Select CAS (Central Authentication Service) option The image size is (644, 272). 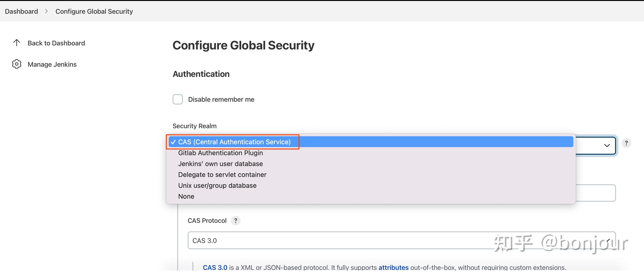tap(234, 142)
